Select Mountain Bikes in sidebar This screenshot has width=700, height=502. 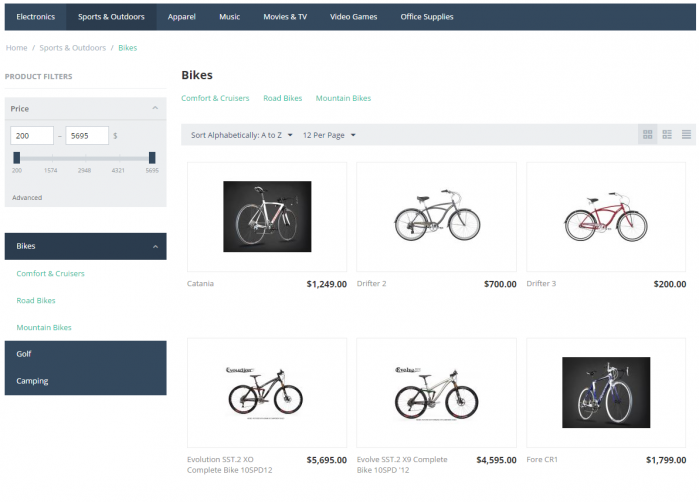click(44, 327)
